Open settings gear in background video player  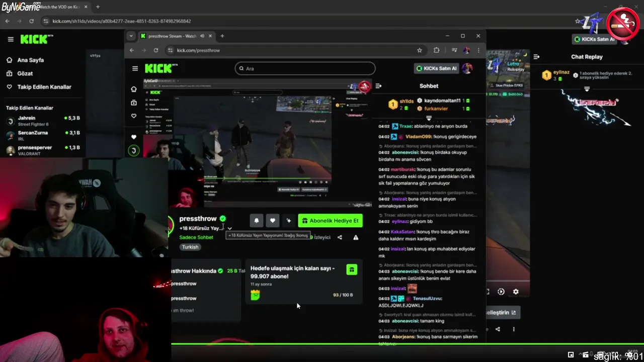[516, 292]
